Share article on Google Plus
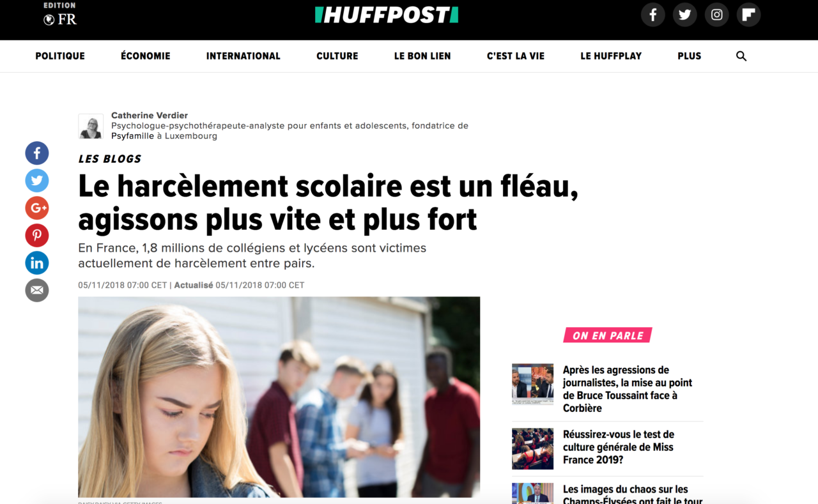The width and height of the screenshot is (818, 504). (37, 208)
